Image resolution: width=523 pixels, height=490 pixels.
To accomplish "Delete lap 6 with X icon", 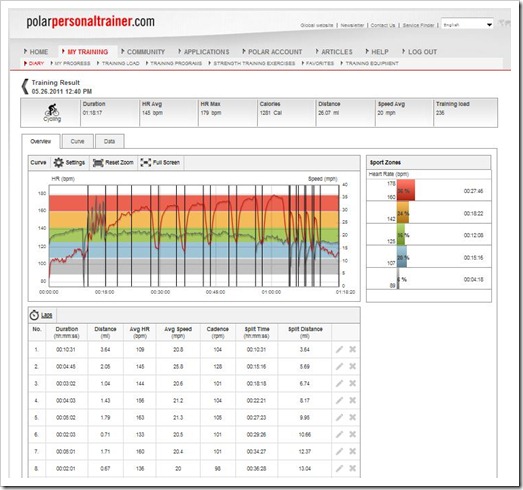I will point(352,434).
